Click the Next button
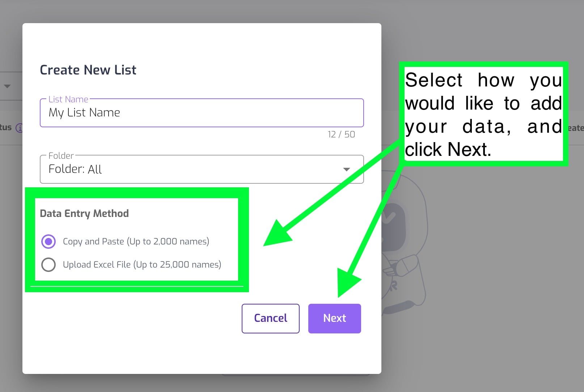Viewport: 584px width, 392px height. pos(334,318)
